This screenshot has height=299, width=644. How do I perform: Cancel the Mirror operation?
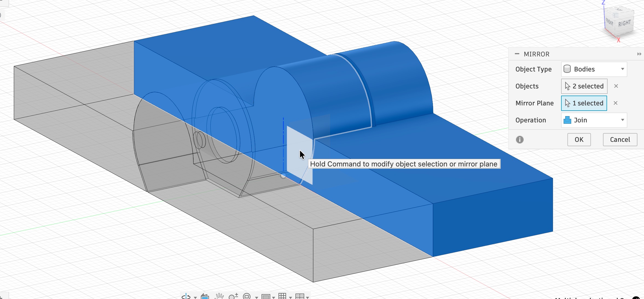tap(620, 140)
